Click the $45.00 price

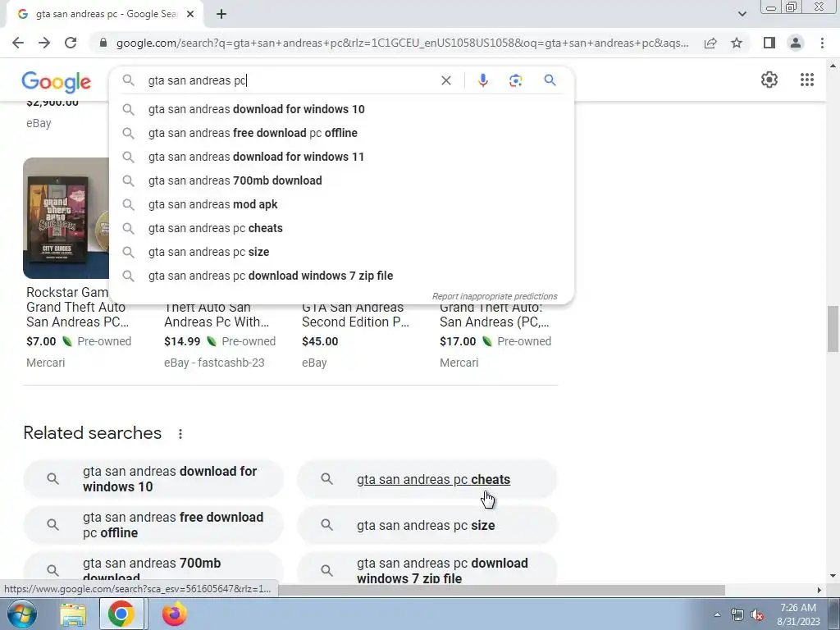pos(320,341)
